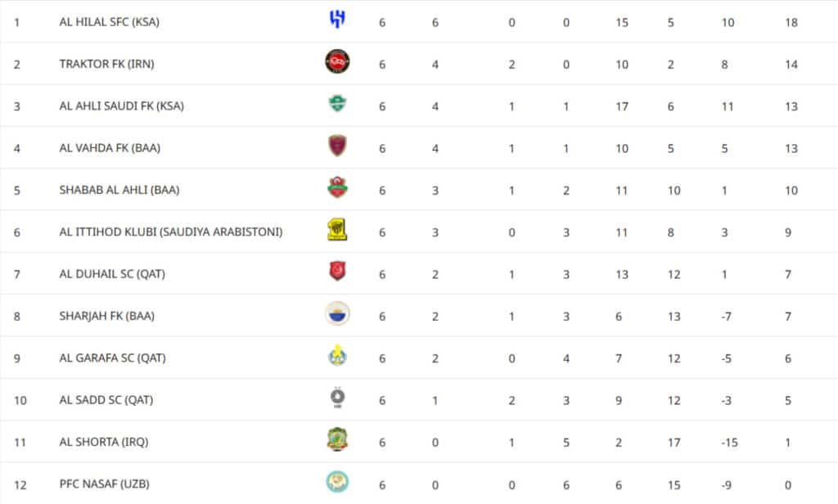The width and height of the screenshot is (838, 504).
Task: Select the AL ITTIHOD KLUBI (SAUDIYA ARABISTONI) name
Action: pyautogui.click(x=171, y=232)
